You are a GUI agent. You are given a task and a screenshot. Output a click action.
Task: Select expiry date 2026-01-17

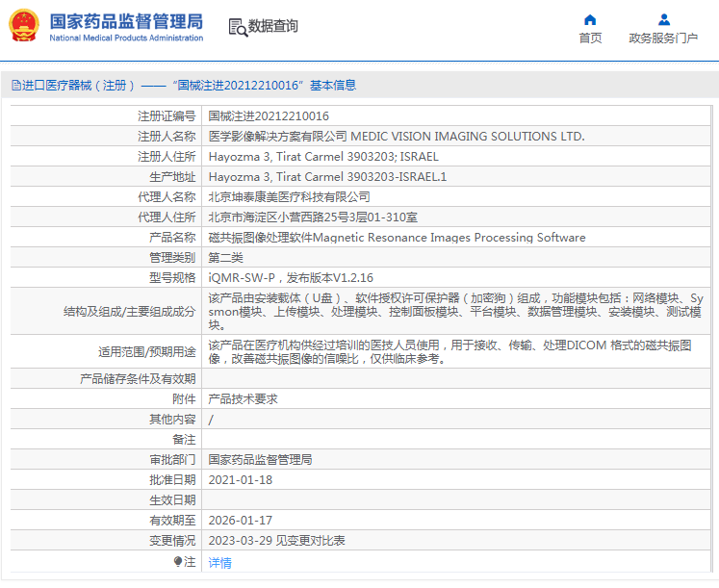click(241, 521)
